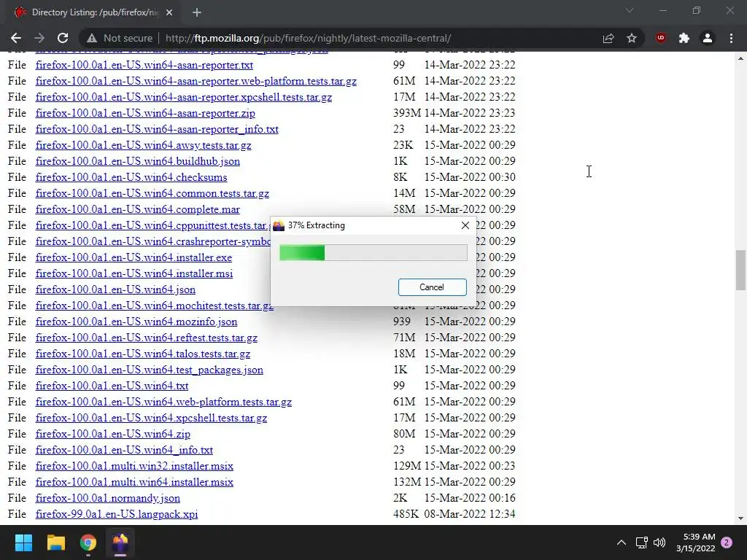Download win64-asan-reporter.web-platform.tests.tar.gz

point(196,82)
